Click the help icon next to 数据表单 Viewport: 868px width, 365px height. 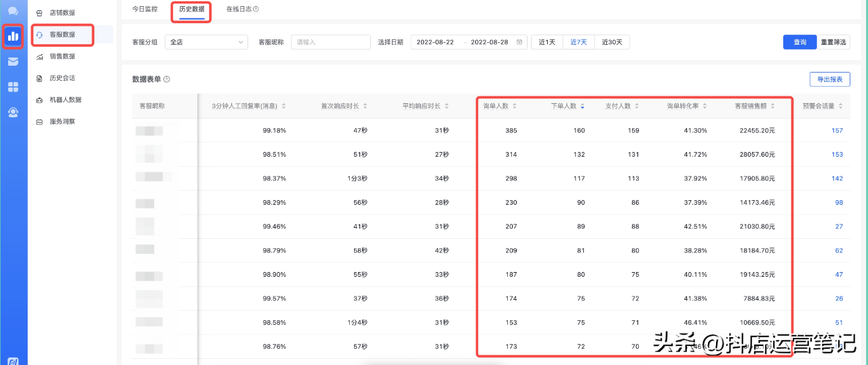coord(167,79)
